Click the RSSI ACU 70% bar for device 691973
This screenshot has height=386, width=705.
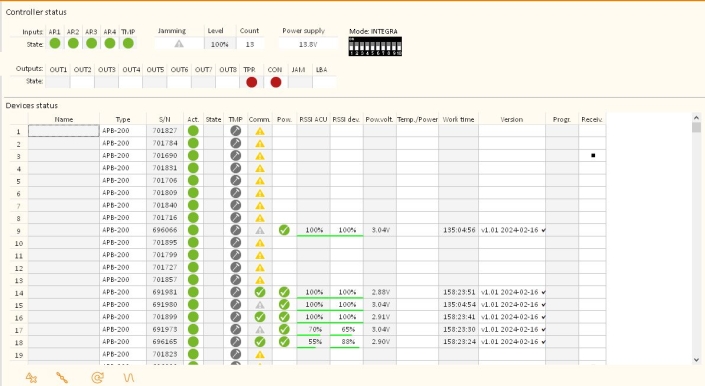pos(313,329)
